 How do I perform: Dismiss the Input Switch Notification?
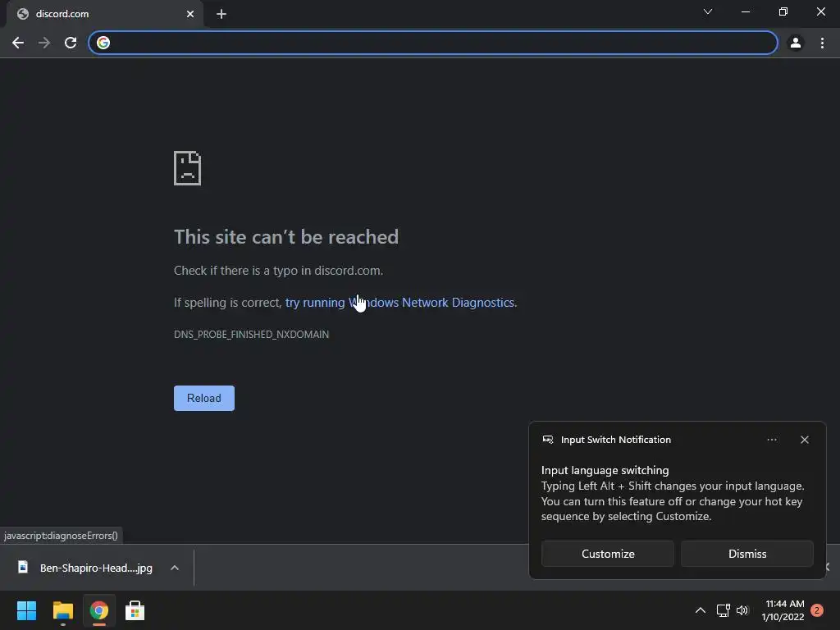pos(747,554)
